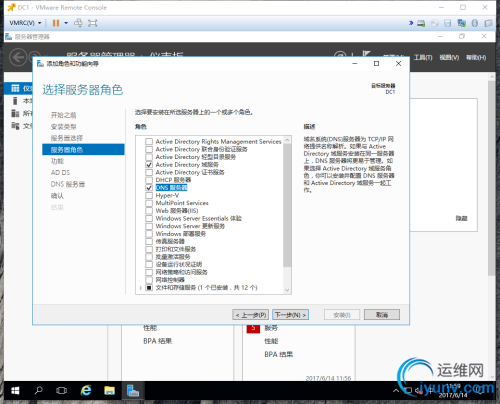Click the Server Manager vertical scrollbar

[x=491, y=178]
